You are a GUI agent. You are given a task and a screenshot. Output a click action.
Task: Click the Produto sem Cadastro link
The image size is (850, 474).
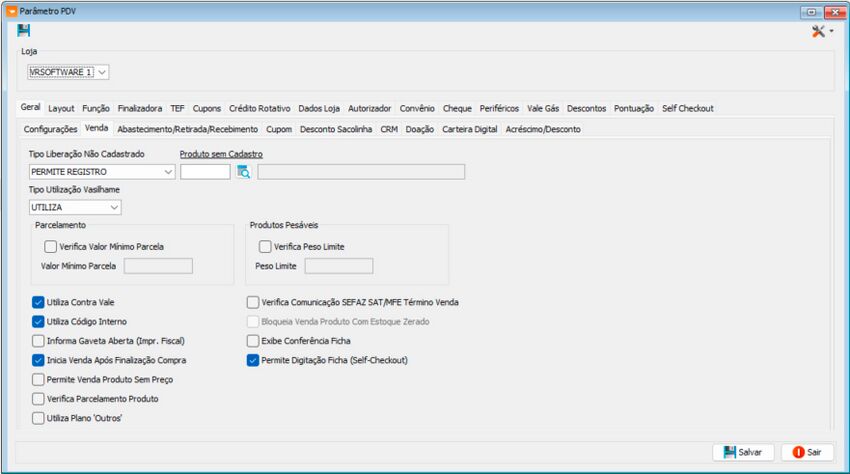click(x=221, y=154)
